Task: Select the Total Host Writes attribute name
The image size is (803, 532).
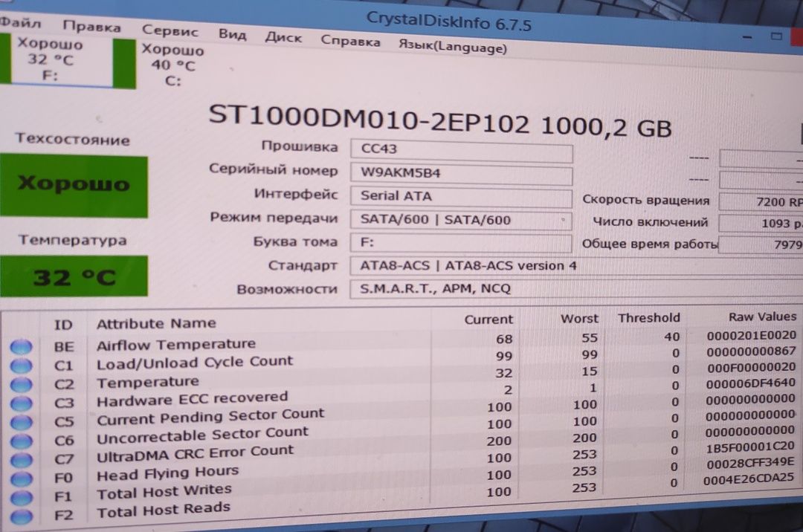Action: click(164, 492)
